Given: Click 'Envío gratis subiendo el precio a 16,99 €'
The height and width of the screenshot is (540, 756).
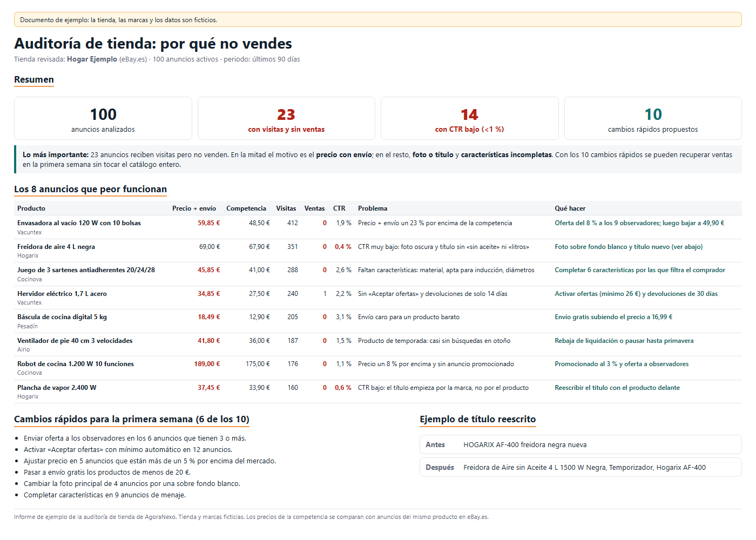Looking at the screenshot, I should 613,317.
